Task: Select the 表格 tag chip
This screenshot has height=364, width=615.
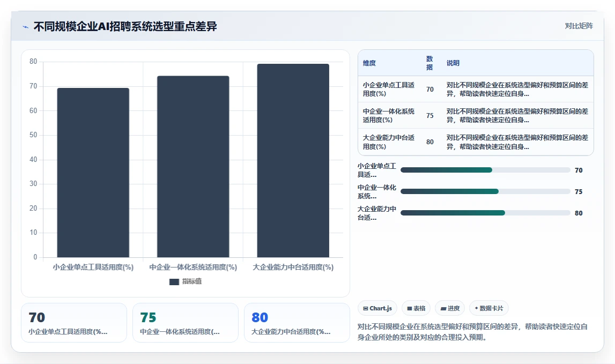Action: [x=416, y=308]
